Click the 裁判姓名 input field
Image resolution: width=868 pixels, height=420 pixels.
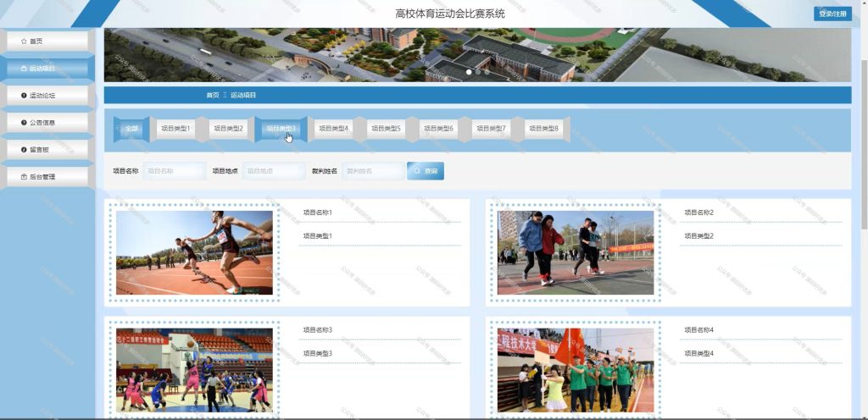[373, 171]
